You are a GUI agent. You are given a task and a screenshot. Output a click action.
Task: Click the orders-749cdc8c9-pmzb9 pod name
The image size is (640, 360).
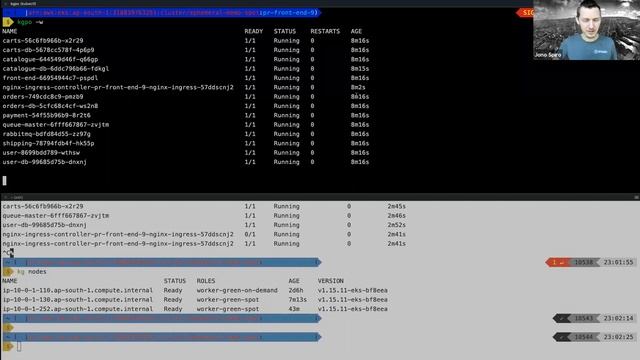(43, 97)
